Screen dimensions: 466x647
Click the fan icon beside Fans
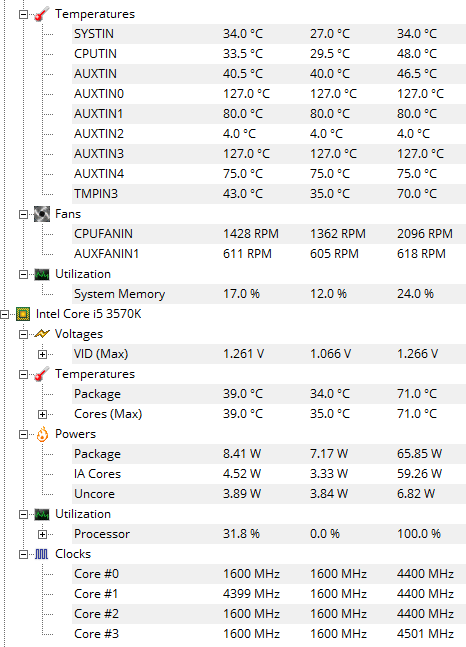pos(42,214)
